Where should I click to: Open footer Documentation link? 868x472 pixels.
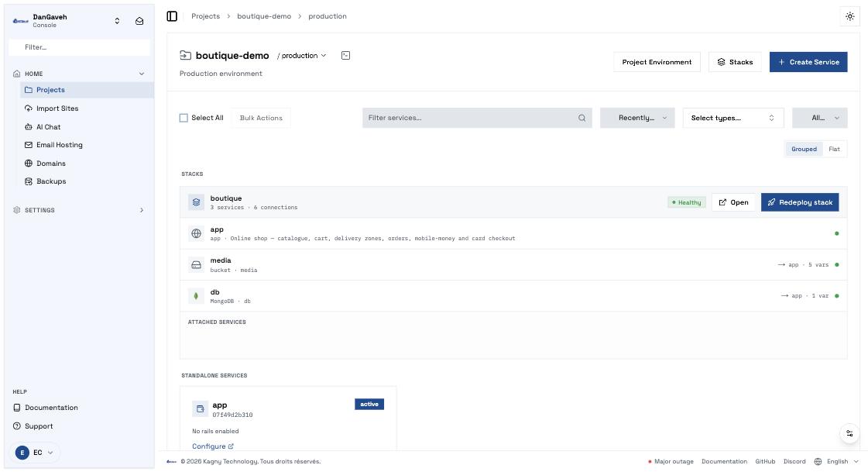point(724,461)
